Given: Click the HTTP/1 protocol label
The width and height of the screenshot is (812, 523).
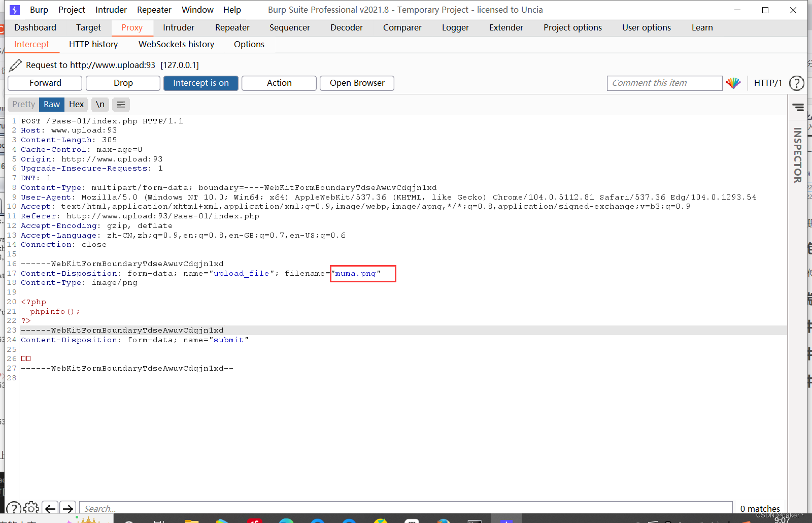Looking at the screenshot, I should [x=768, y=83].
